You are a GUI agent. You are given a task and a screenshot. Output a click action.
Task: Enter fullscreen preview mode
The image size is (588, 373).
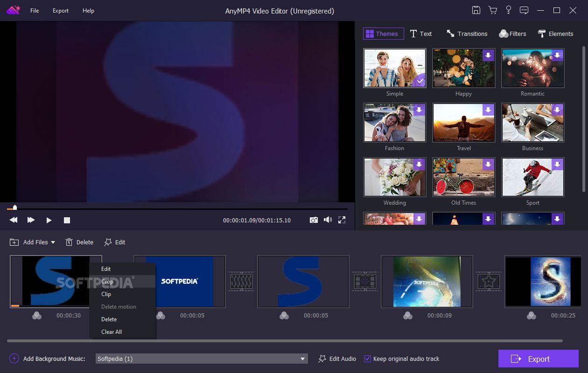pos(342,220)
